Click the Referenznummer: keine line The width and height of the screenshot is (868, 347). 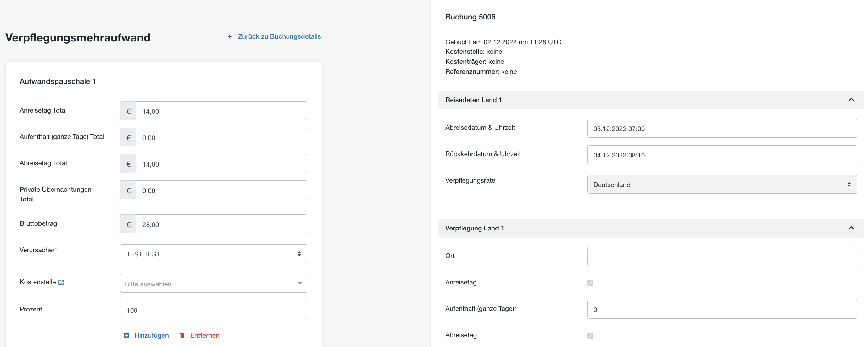[x=481, y=72]
